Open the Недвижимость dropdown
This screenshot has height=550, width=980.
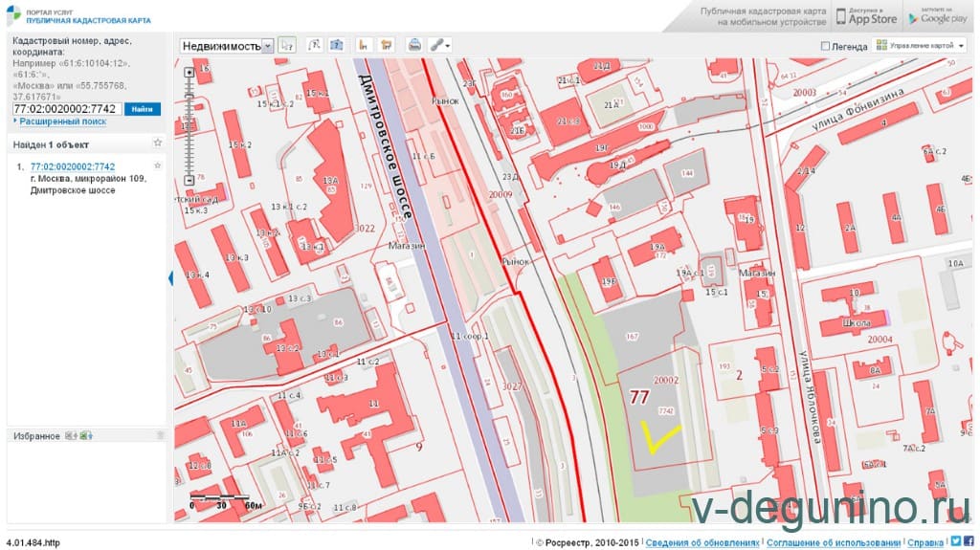pos(227,45)
